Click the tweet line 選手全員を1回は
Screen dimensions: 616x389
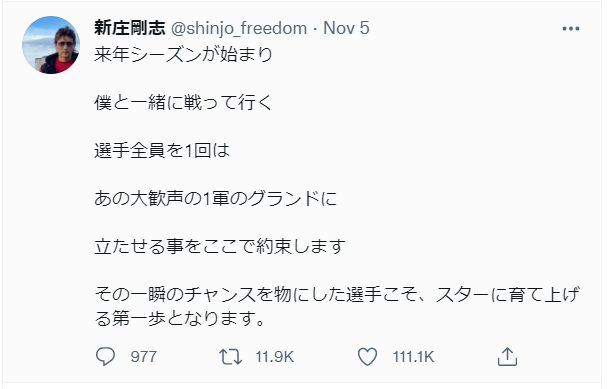[x=162, y=150]
